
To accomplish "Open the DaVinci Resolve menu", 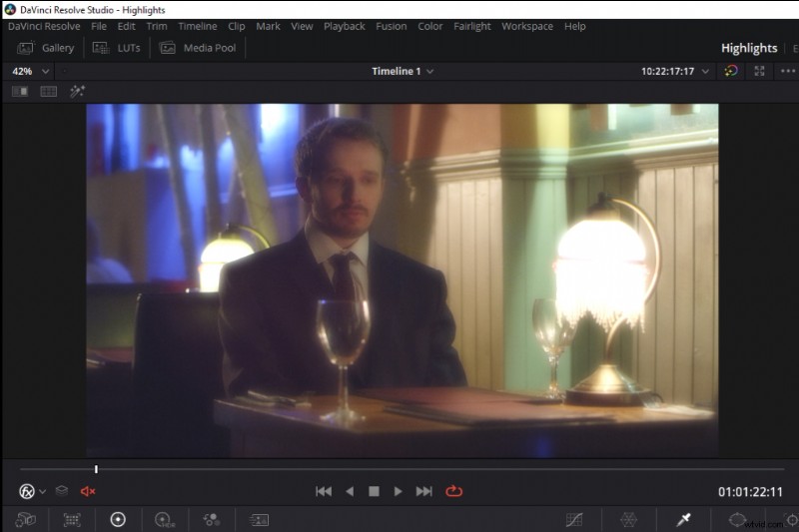I will pyautogui.click(x=44, y=27).
